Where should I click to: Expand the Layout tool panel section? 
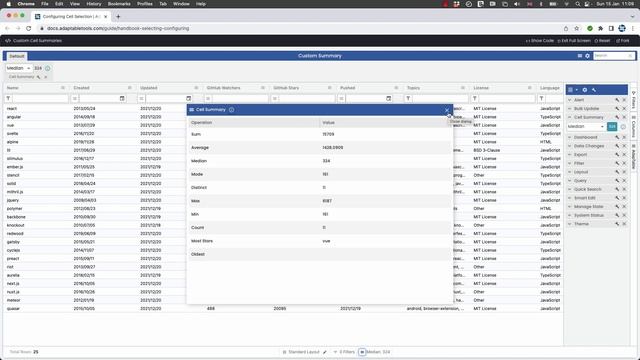click(x=570, y=172)
